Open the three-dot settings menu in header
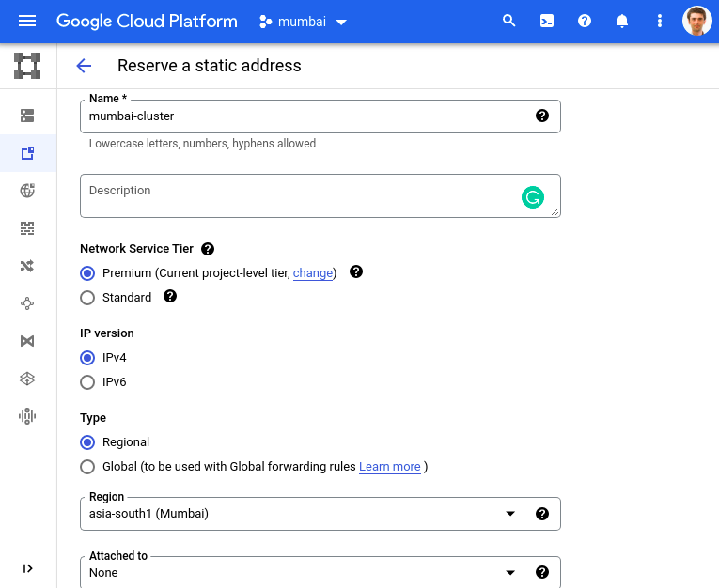The width and height of the screenshot is (719, 588). click(x=660, y=21)
